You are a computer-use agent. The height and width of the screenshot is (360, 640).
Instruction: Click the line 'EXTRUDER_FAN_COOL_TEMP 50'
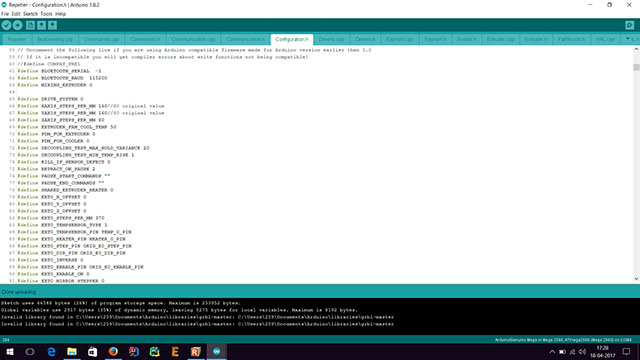pyautogui.click(x=67, y=127)
